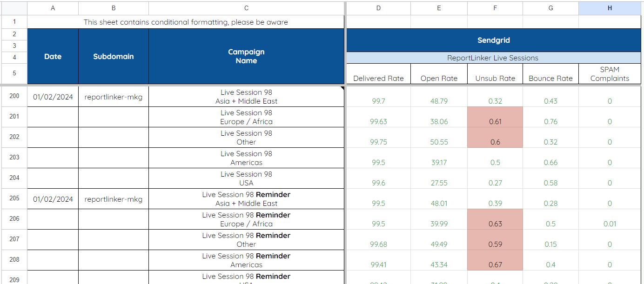Click delivered rate 99.75 cell
644x284 pixels.
378,138
